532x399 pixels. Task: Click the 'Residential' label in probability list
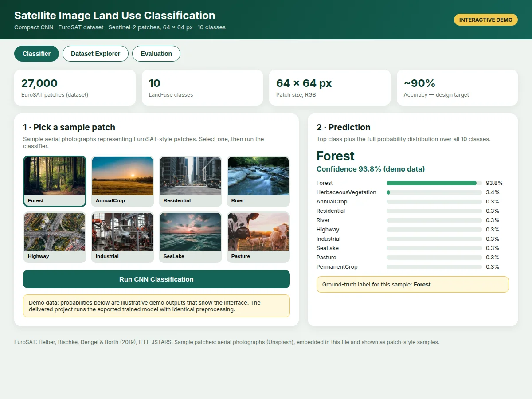click(331, 211)
